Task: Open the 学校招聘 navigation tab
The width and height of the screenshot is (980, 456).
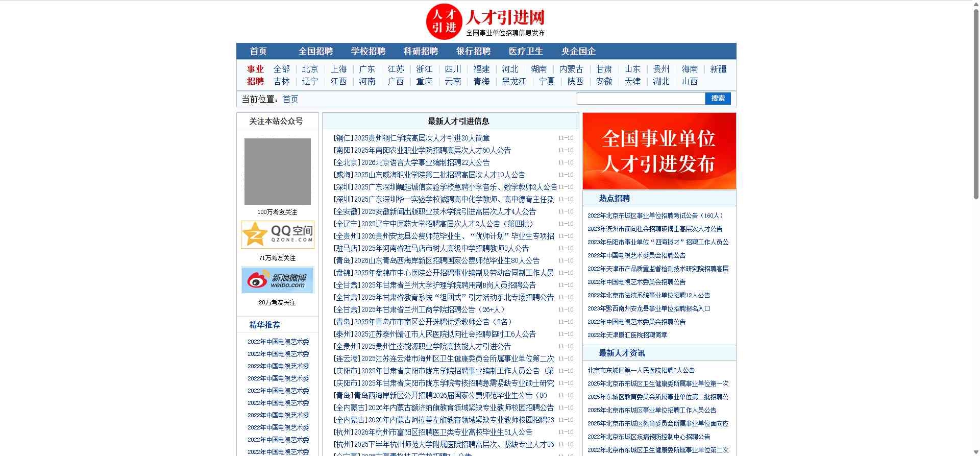Action: [368, 51]
